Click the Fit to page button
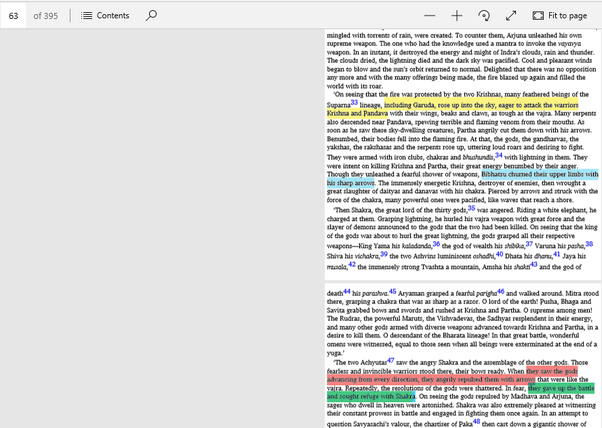Screen dimensions: 602x428 point(560,16)
